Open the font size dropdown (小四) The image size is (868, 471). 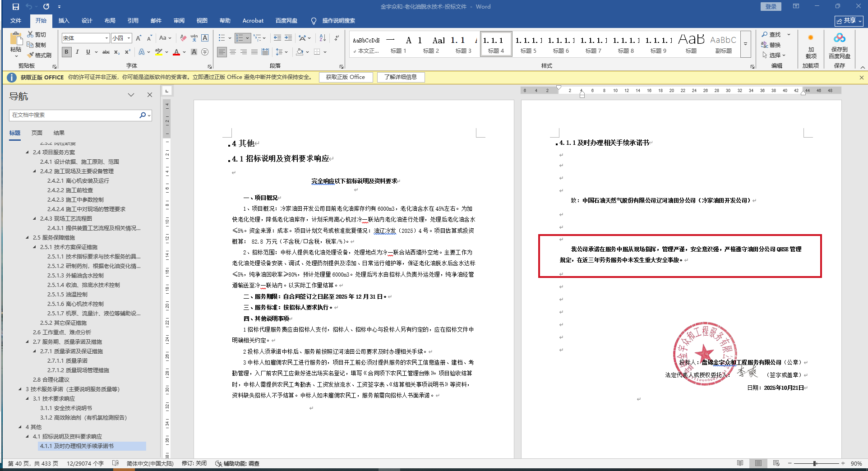point(129,38)
